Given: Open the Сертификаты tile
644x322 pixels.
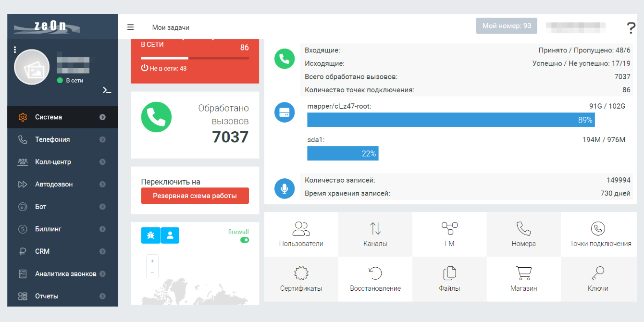Looking at the screenshot, I should (301, 279).
